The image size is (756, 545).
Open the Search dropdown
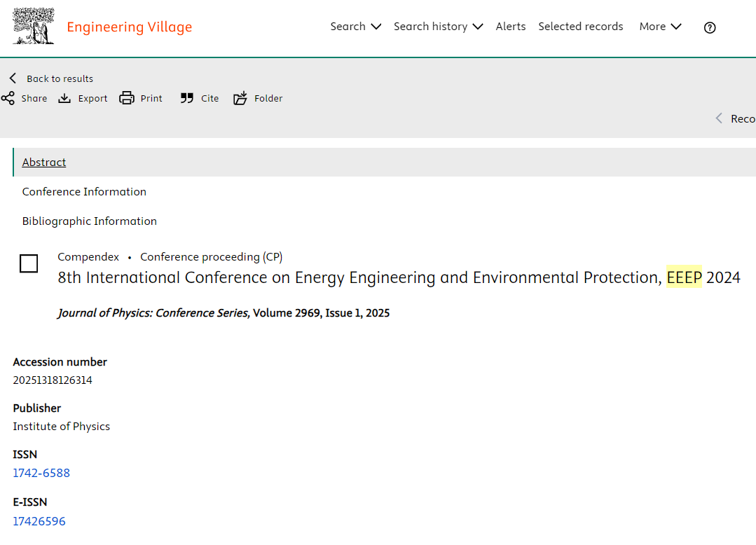point(355,26)
